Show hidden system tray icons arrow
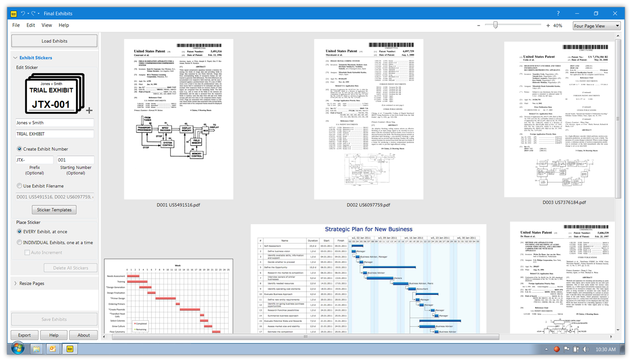This screenshot has height=364, width=631. coord(546,349)
